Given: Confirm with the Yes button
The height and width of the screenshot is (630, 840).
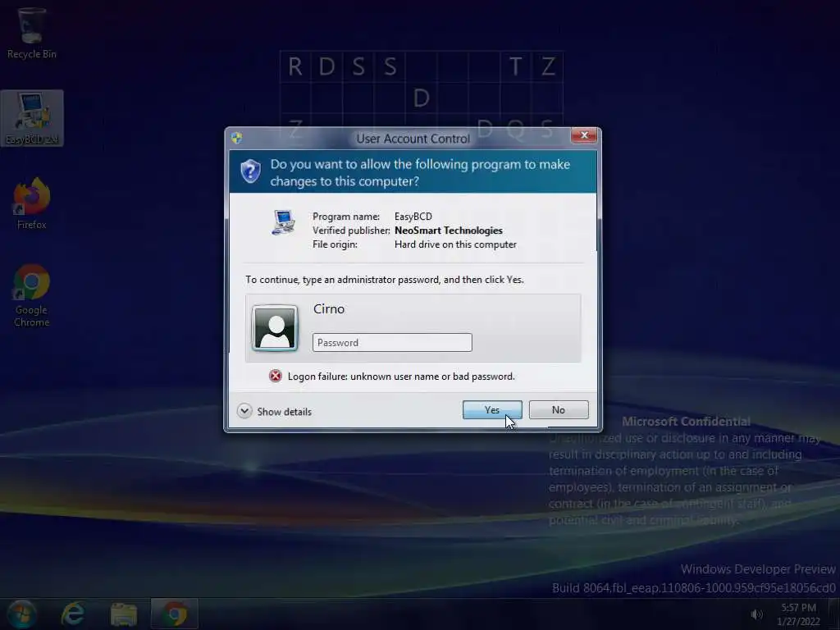Looking at the screenshot, I should (x=492, y=410).
